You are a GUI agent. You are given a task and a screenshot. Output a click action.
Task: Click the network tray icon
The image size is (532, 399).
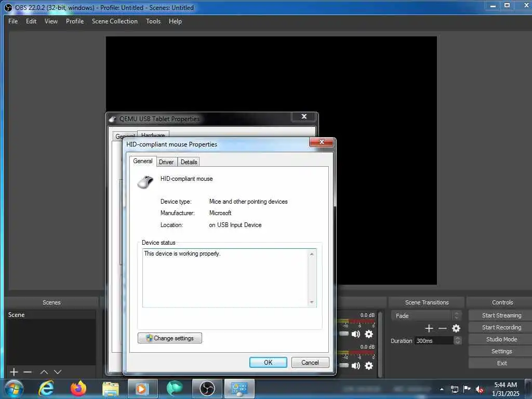tap(454, 389)
